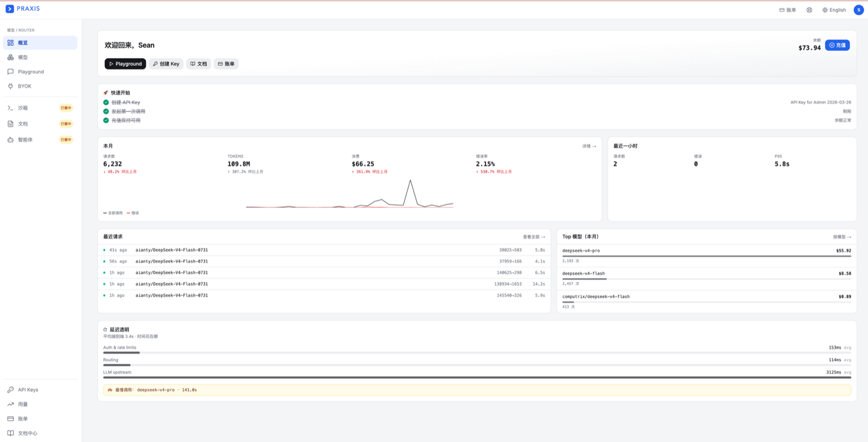Open the request with 138934 tokens
The width and height of the screenshot is (868, 442).
point(324,284)
